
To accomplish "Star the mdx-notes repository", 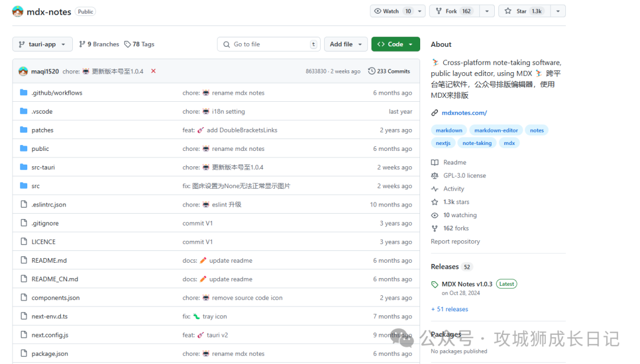I will [x=524, y=11].
